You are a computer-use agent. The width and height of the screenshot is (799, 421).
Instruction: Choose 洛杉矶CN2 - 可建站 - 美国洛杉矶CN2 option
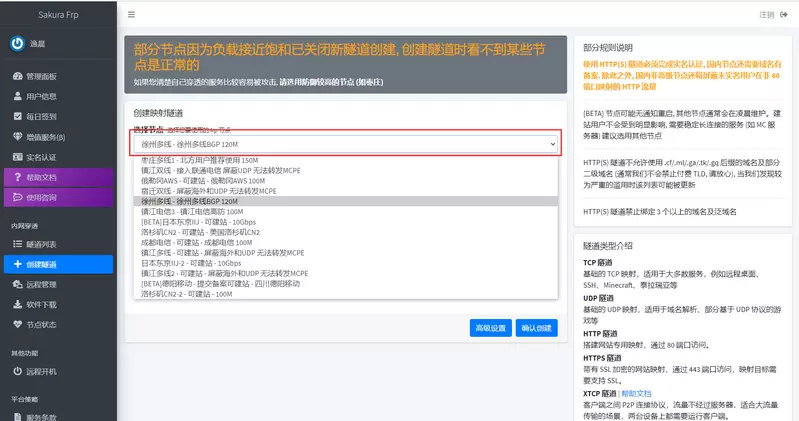tap(345, 232)
